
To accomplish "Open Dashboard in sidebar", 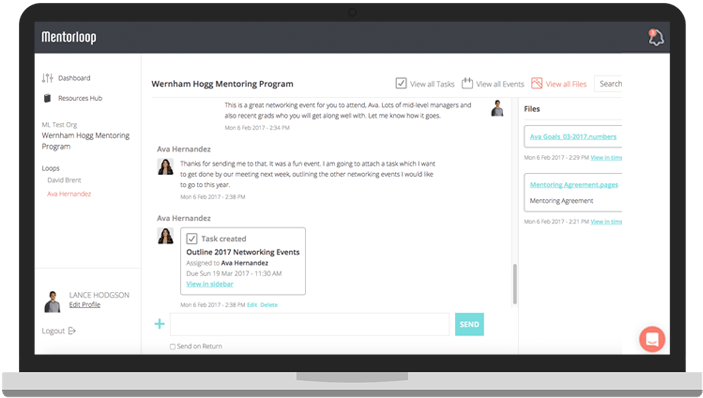I will click(x=74, y=78).
